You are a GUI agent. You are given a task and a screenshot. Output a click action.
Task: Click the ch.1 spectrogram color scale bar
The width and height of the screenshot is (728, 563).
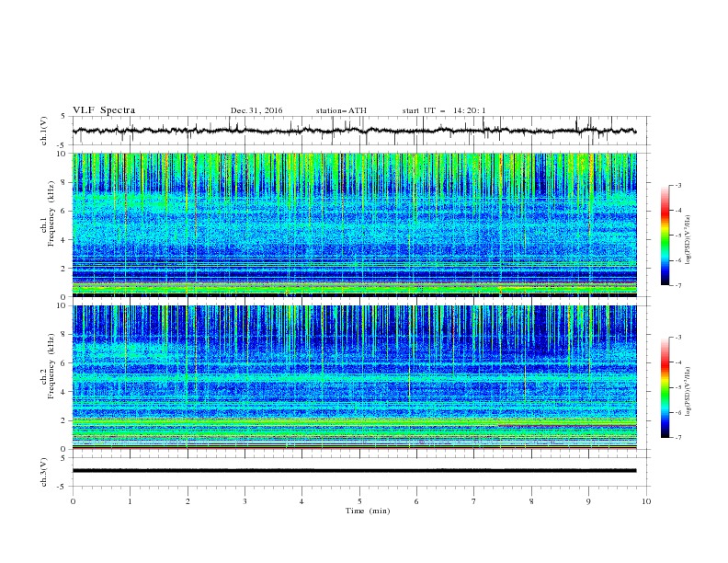tap(665, 235)
